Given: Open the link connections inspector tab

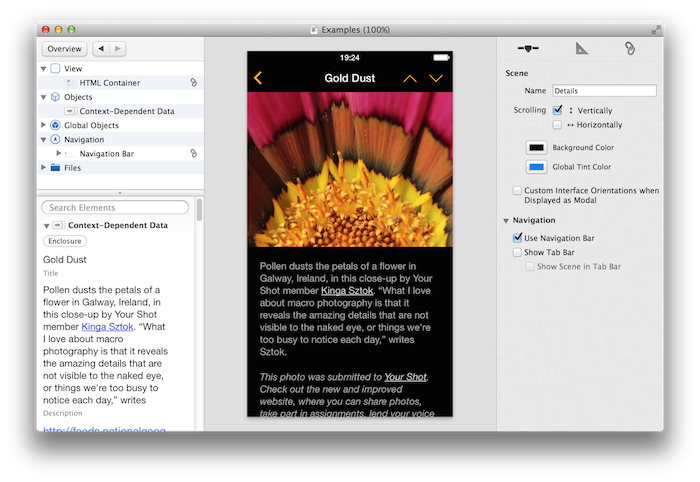Looking at the screenshot, I should [629, 48].
